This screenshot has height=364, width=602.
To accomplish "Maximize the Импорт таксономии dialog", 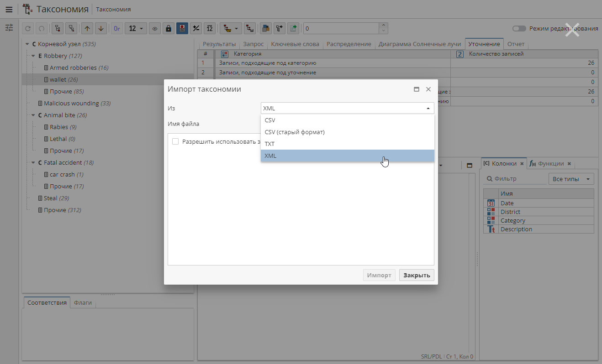I will [x=417, y=89].
